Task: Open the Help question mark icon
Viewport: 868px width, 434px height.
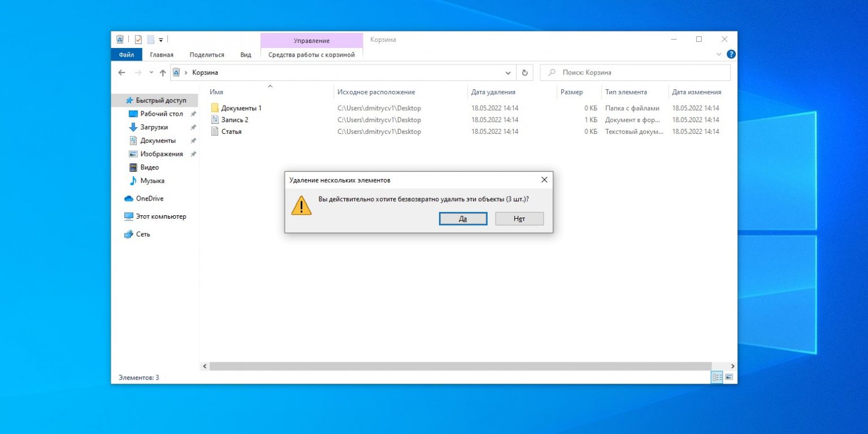Action: [x=731, y=54]
